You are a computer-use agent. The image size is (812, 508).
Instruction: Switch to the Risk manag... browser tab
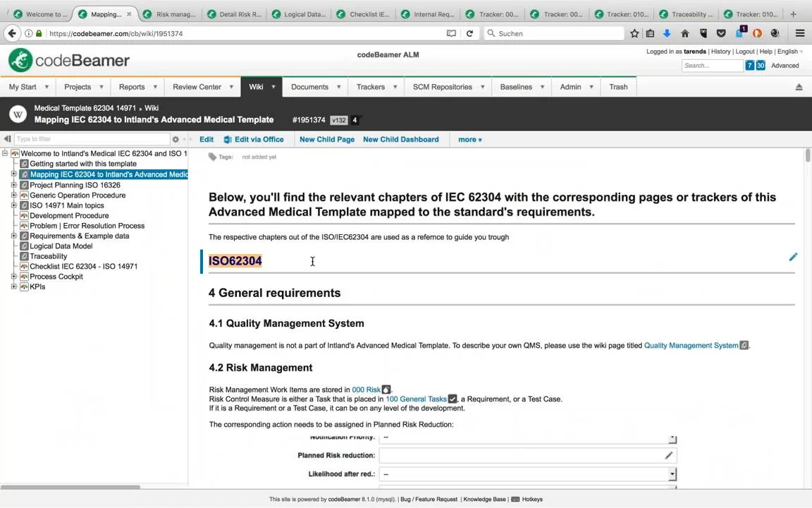click(x=171, y=14)
